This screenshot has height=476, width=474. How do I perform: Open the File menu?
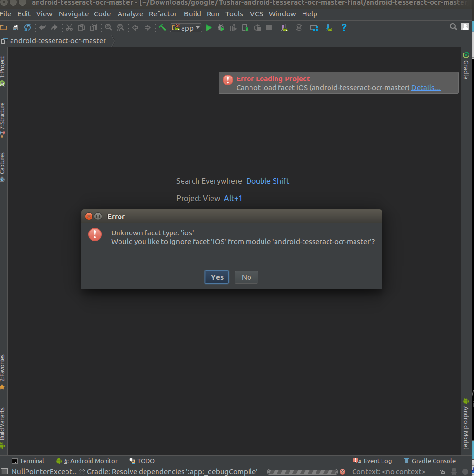[x=5, y=14]
